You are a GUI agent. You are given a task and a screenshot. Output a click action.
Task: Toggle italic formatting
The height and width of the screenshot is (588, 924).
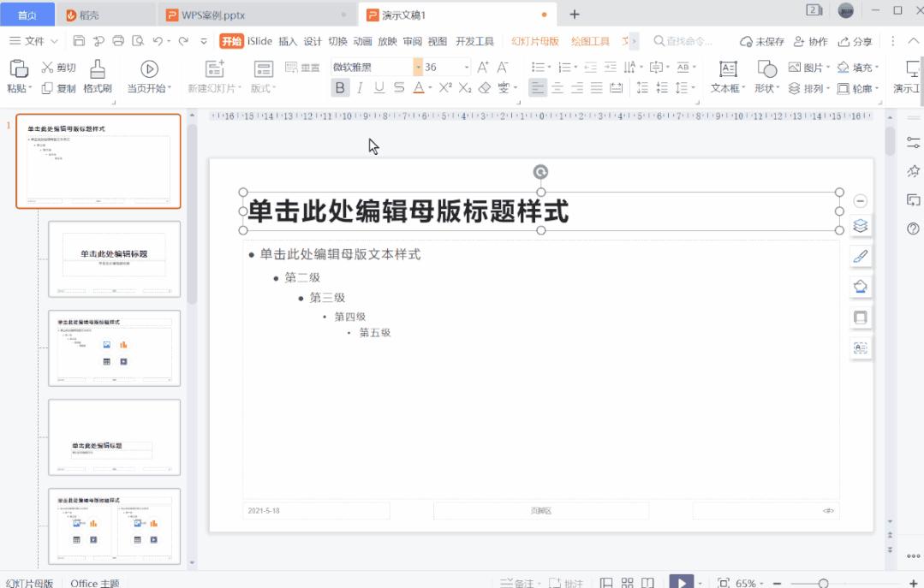(x=361, y=87)
